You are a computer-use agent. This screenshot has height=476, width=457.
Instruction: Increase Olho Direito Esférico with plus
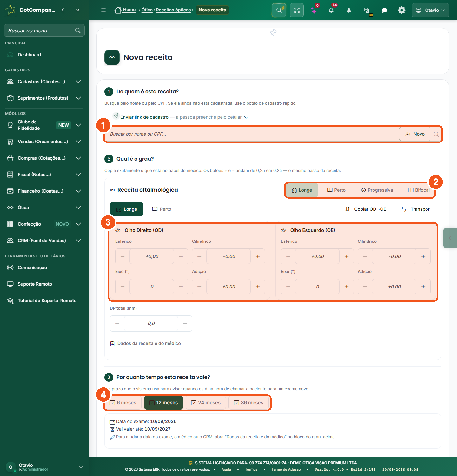click(x=181, y=256)
